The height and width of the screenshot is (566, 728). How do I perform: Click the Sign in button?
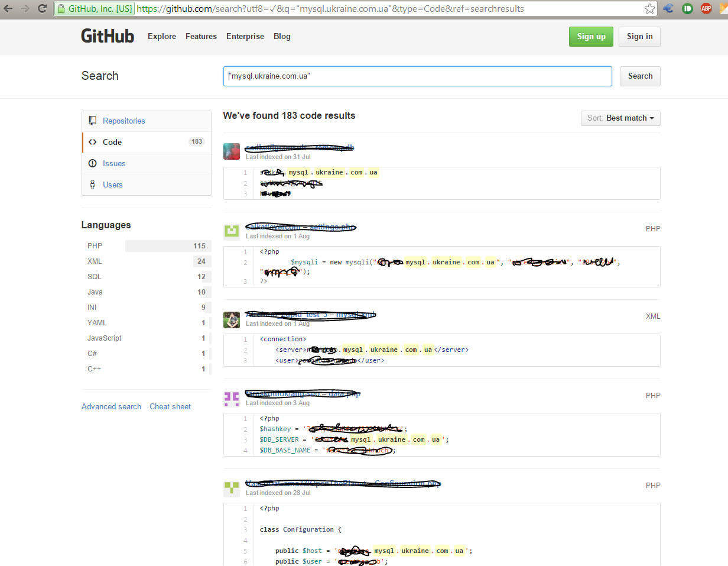(639, 36)
